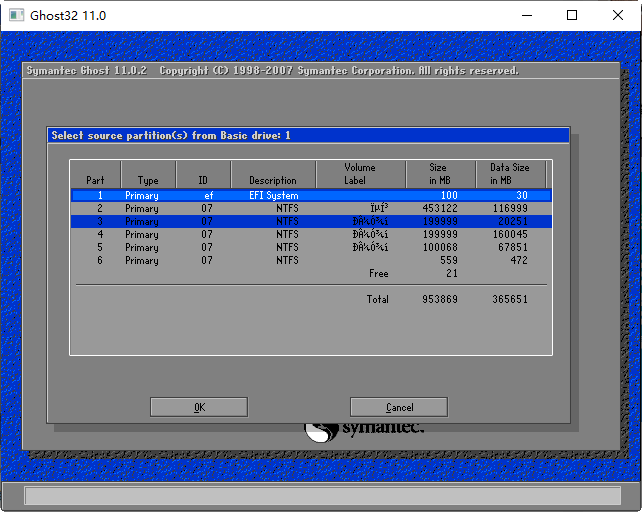Maximize the Ghost32 window
Image resolution: width=642 pixels, height=512 pixels.
pos(572,15)
